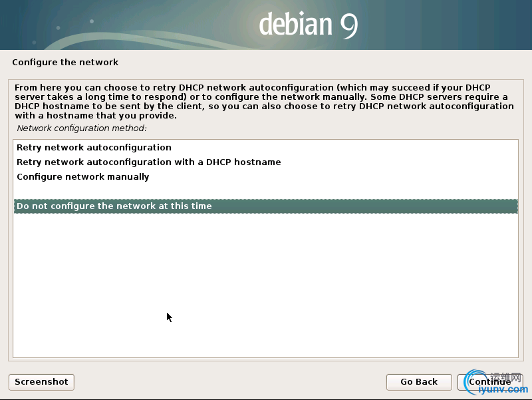Click the Screenshot button
Image resolution: width=532 pixels, height=400 pixels.
(41, 382)
